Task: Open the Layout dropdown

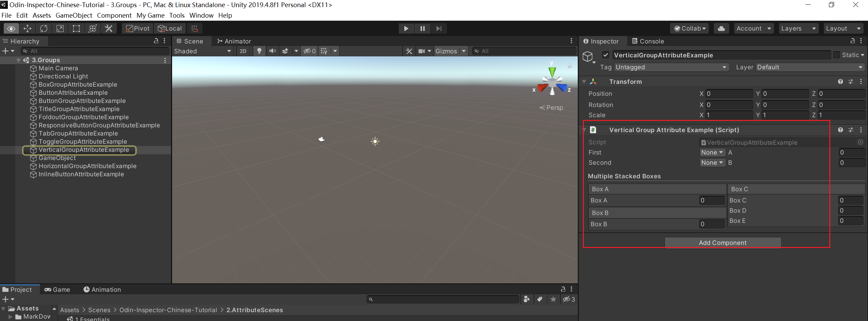Action: tap(844, 29)
